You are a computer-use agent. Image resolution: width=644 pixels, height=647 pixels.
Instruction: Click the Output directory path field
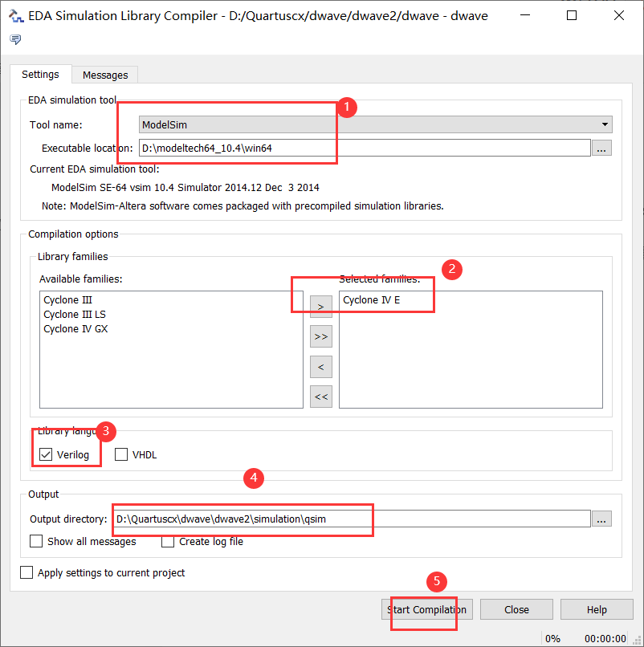(x=351, y=519)
